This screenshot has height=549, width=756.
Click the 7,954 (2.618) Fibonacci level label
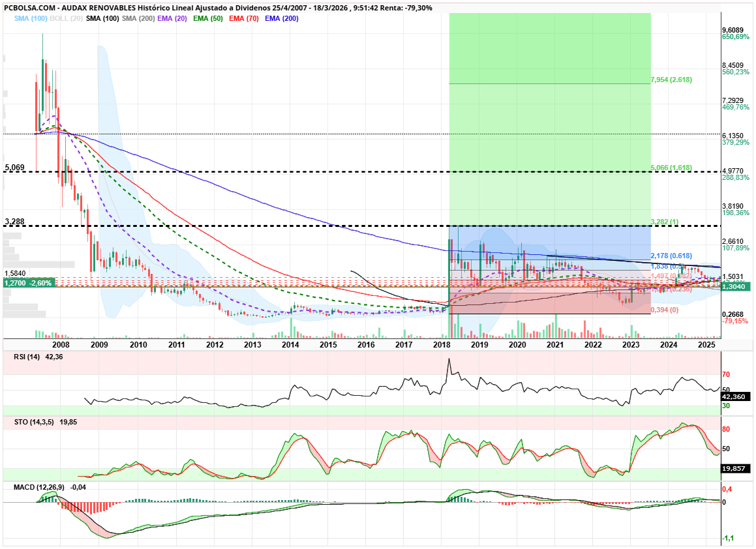click(x=671, y=80)
